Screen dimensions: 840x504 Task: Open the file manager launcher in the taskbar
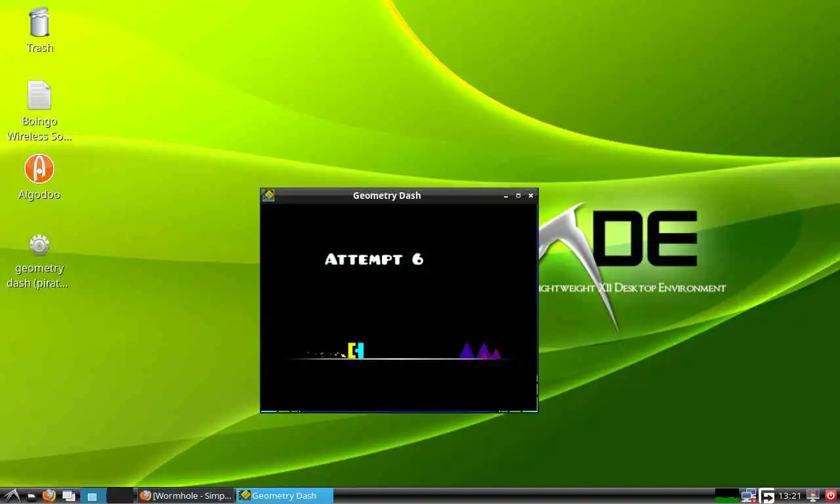[31, 496]
